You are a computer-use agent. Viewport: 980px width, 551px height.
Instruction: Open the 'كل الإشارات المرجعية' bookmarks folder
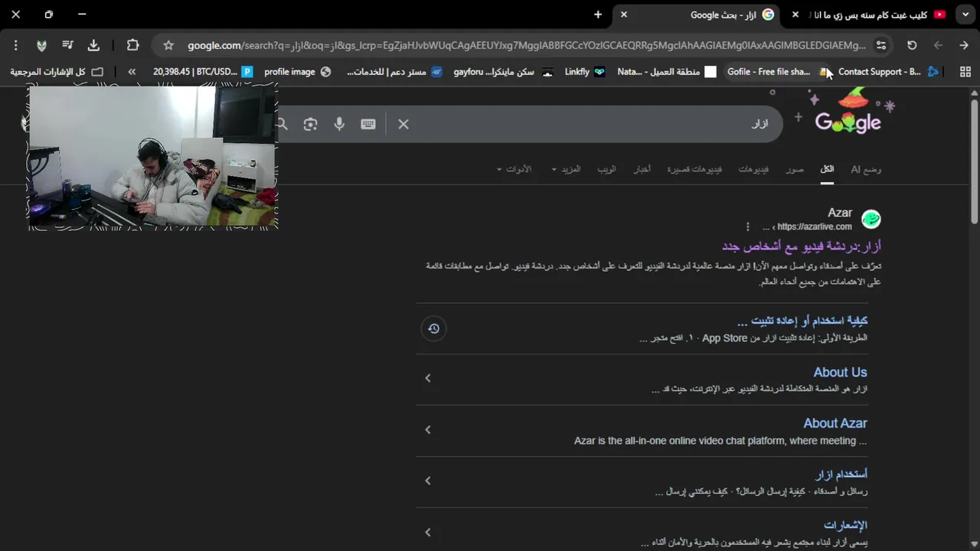[57, 72]
